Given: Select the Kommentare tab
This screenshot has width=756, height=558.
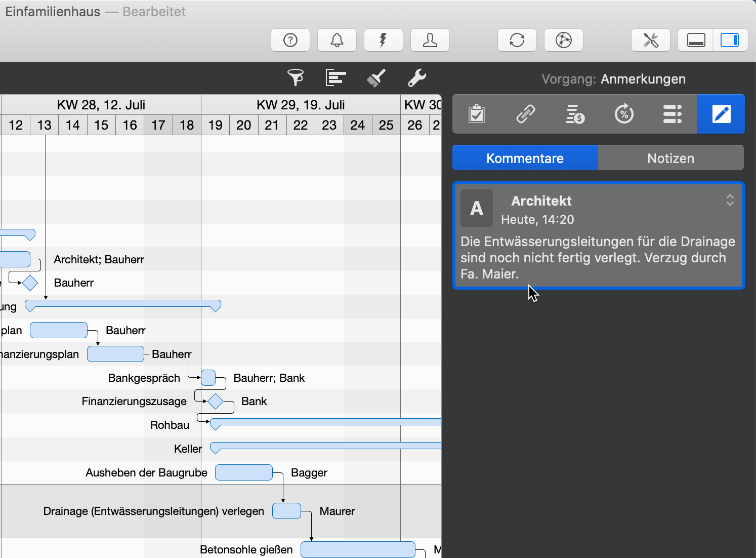Looking at the screenshot, I should [x=525, y=158].
